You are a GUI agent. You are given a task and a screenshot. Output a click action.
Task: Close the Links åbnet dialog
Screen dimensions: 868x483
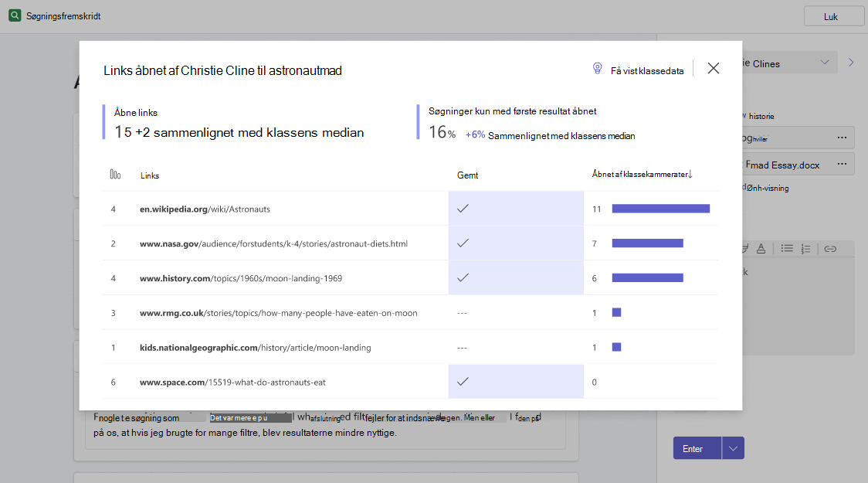714,68
